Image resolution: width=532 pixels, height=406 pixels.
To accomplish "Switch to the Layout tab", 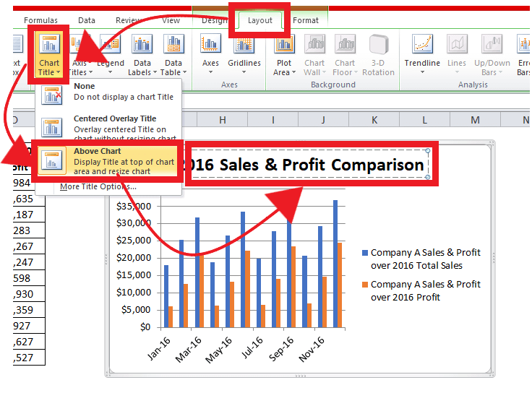I will pyautogui.click(x=260, y=20).
